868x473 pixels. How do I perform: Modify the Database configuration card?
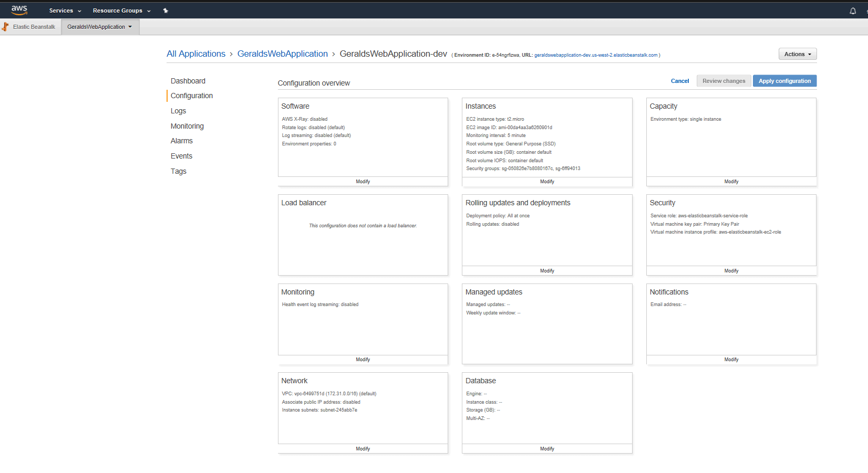click(x=547, y=449)
